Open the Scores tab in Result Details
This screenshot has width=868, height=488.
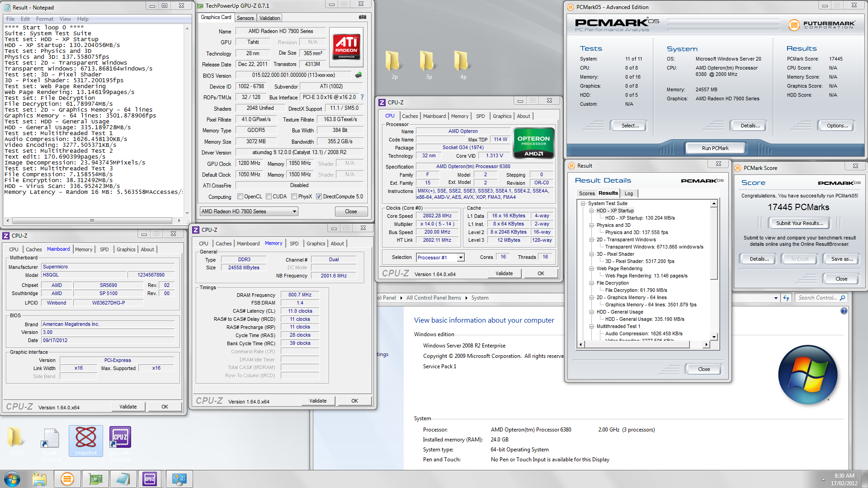(x=587, y=193)
